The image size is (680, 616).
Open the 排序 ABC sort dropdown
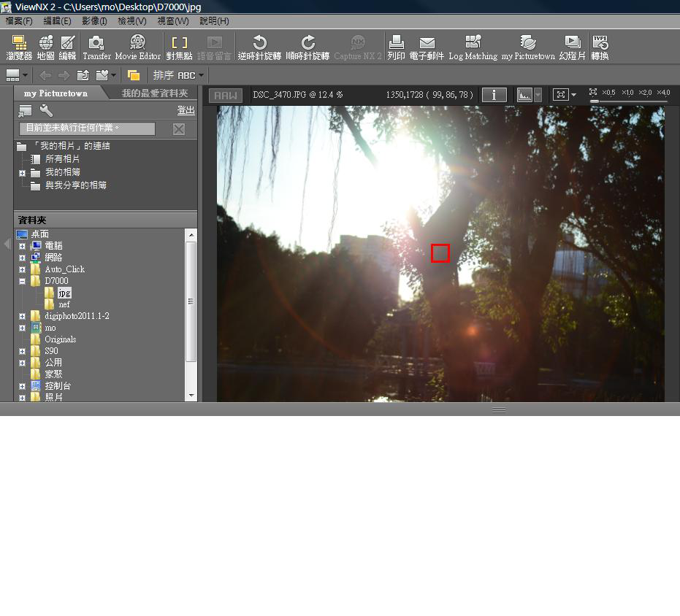point(179,75)
